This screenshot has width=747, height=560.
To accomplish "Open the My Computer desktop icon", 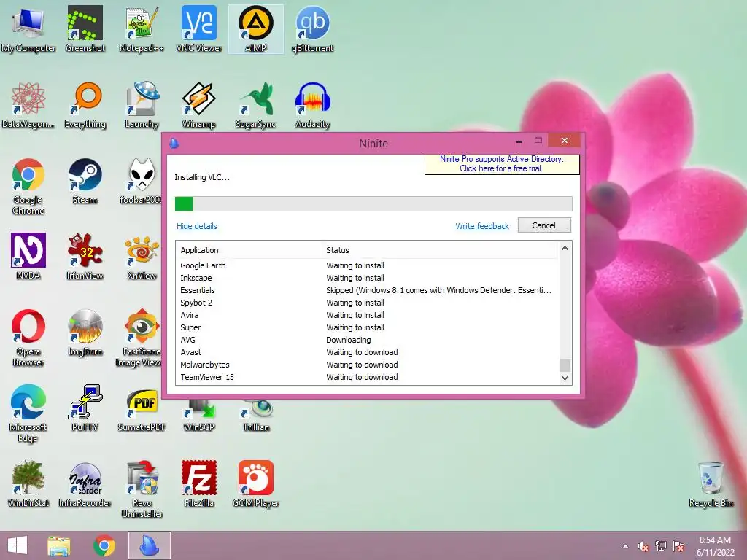I will coord(28,29).
